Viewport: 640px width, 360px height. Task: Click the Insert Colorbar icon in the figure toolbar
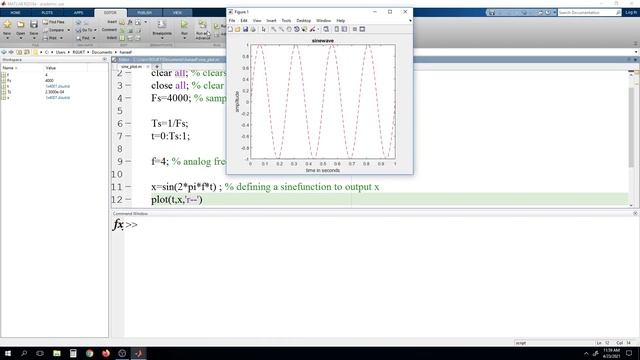point(337,29)
